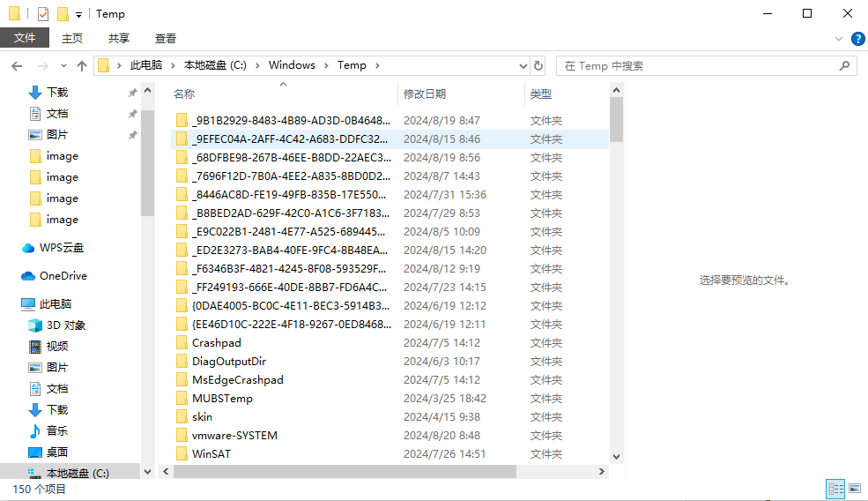Open 视频 in navigation pane
Viewport: 868px width, 501px height.
[x=57, y=347]
